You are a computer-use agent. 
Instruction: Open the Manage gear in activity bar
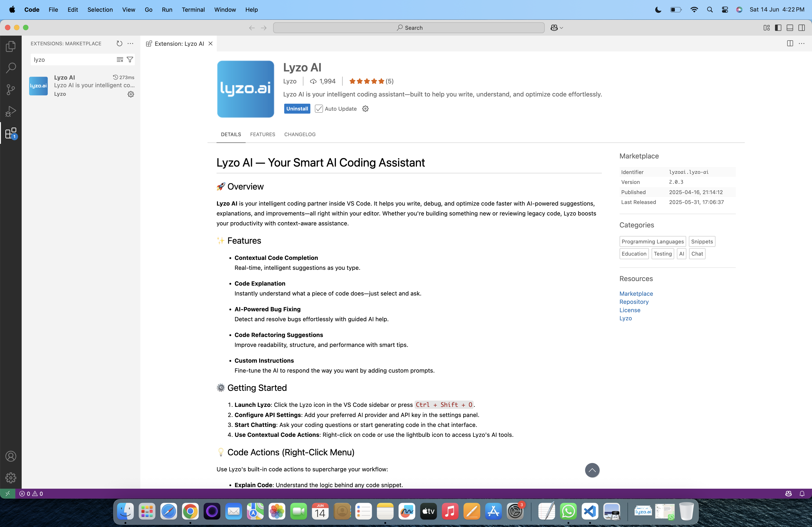[11, 478]
